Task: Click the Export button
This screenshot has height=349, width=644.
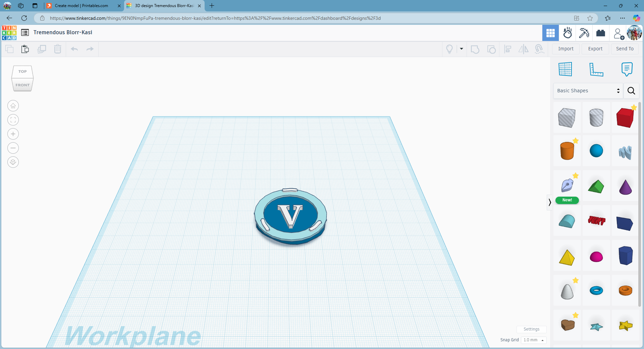Action: 595,49
